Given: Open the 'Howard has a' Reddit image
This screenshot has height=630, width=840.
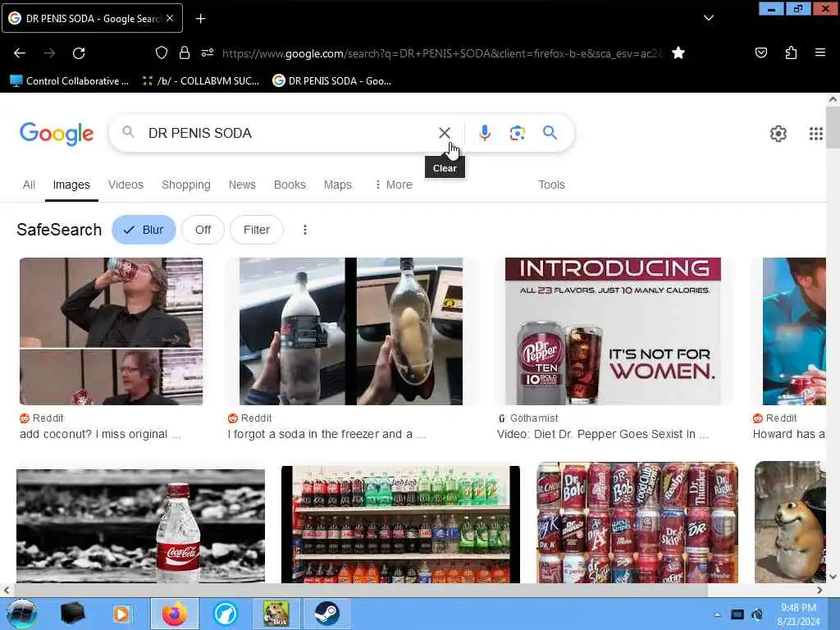Looking at the screenshot, I should 794,331.
